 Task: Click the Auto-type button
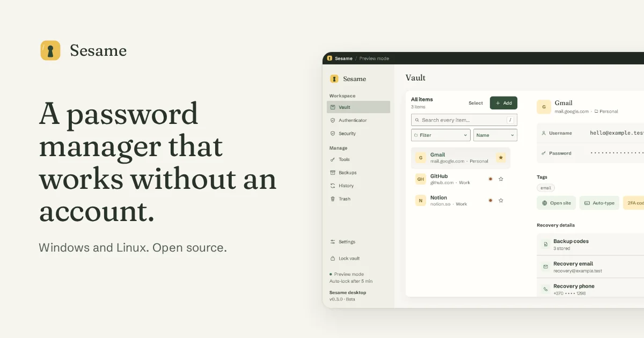tap(599, 203)
